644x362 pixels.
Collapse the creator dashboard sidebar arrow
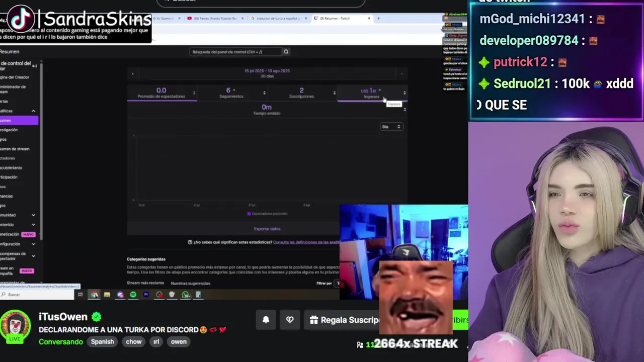[34, 66]
